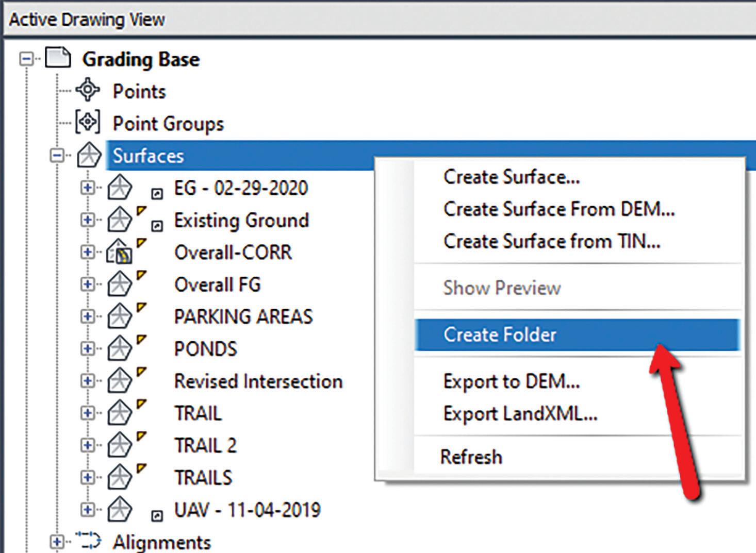
Task: Click the Surfaces collection icon
Action: (89, 155)
